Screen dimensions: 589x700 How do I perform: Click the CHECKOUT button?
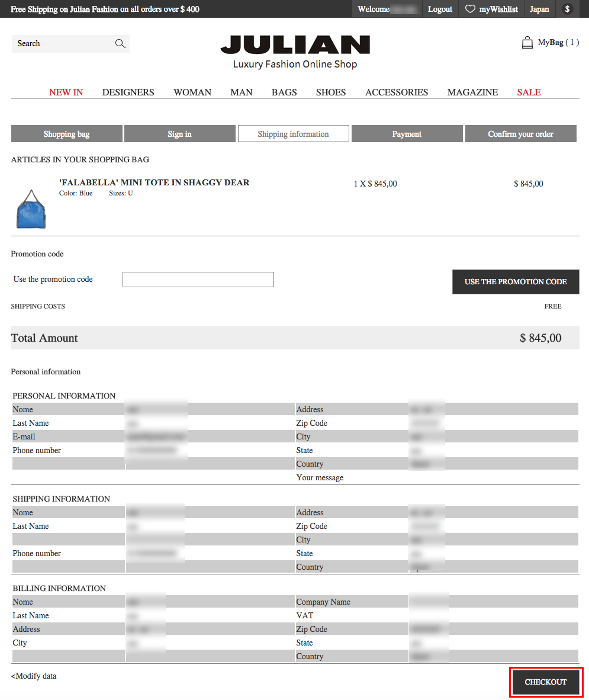546,682
